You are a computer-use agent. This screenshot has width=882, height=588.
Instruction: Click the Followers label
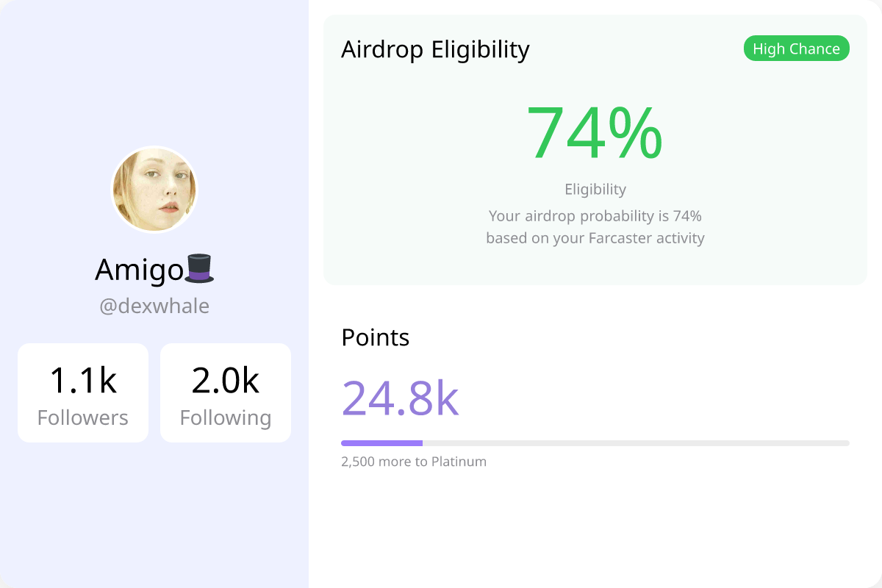pyautogui.click(x=83, y=417)
